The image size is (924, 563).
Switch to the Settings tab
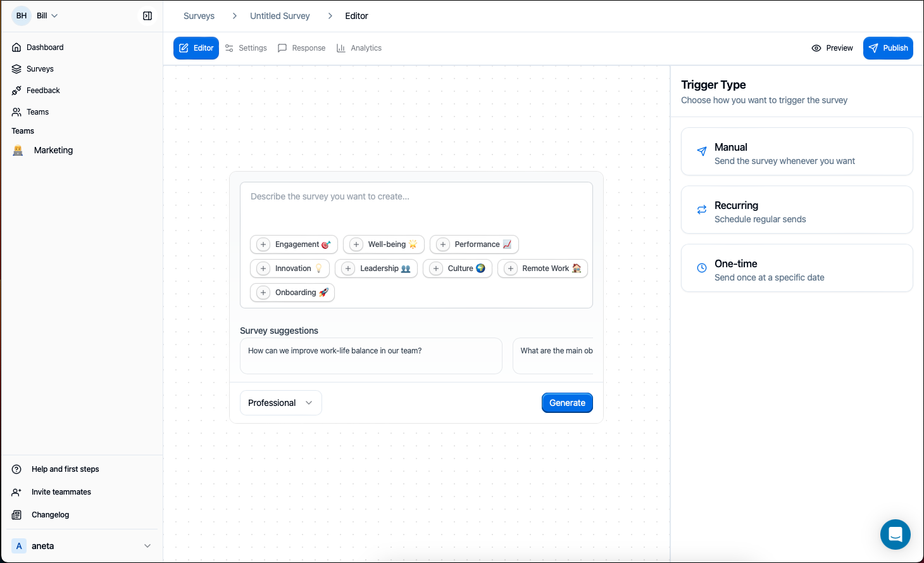pos(246,47)
